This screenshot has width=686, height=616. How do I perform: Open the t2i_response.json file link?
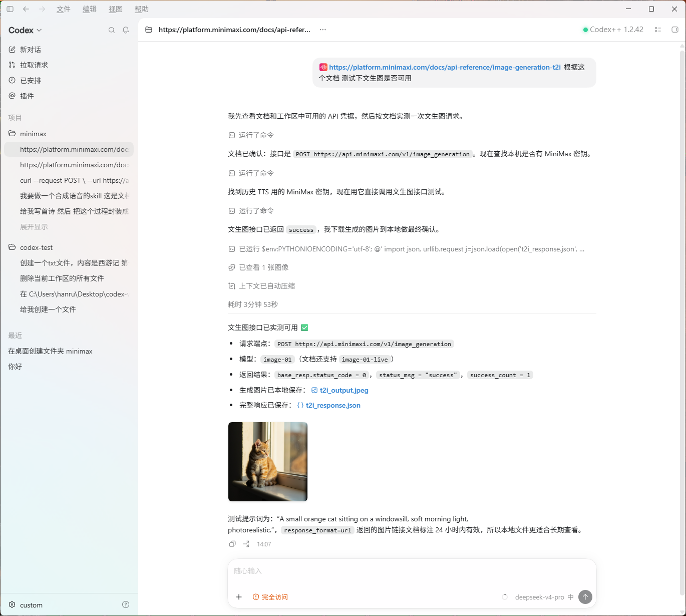click(329, 405)
